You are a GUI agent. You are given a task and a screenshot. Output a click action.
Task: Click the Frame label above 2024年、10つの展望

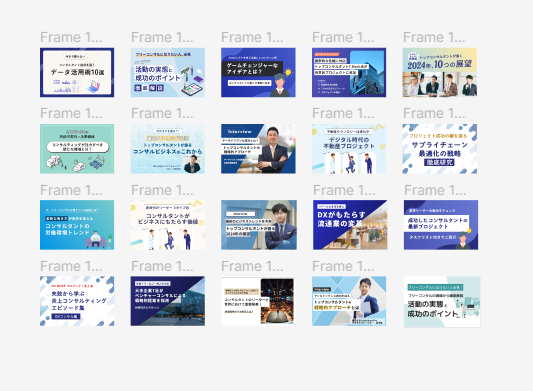pos(434,37)
